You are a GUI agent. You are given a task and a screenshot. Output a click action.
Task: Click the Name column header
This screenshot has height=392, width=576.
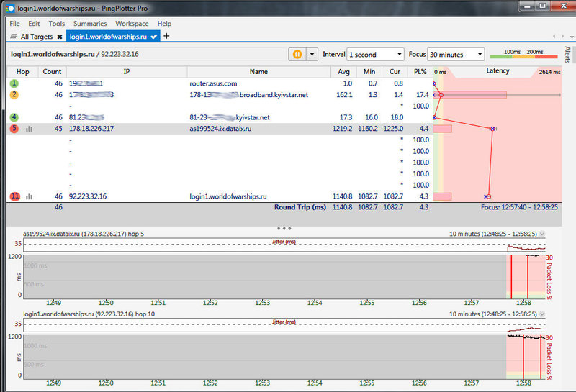[x=258, y=72]
